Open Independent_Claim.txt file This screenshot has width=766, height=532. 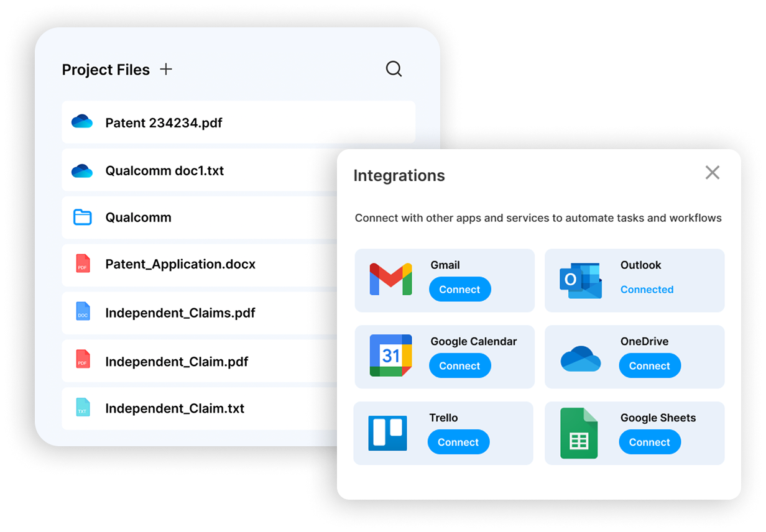tap(199, 409)
